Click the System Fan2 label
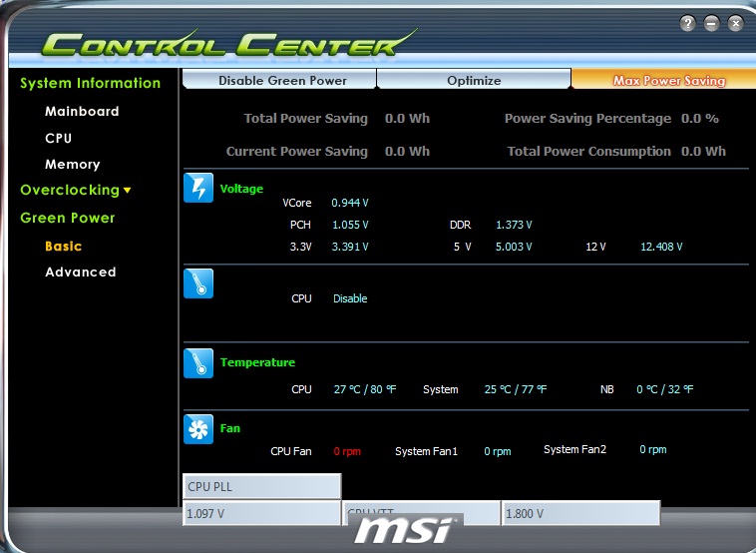Image resolution: width=756 pixels, height=553 pixels. tap(574, 450)
